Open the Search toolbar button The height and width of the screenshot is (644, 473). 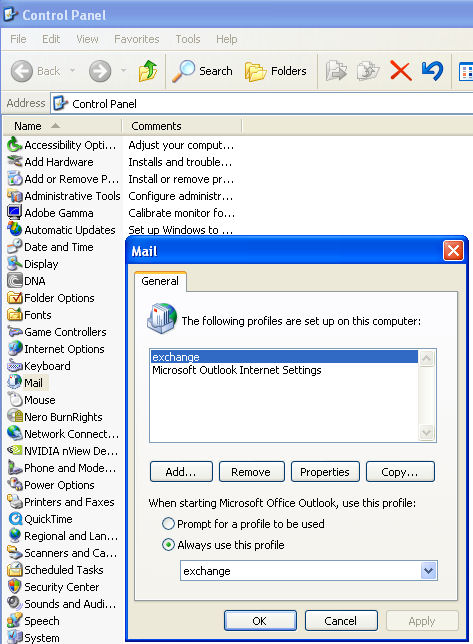pyautogui.click(x=202, y=71)
